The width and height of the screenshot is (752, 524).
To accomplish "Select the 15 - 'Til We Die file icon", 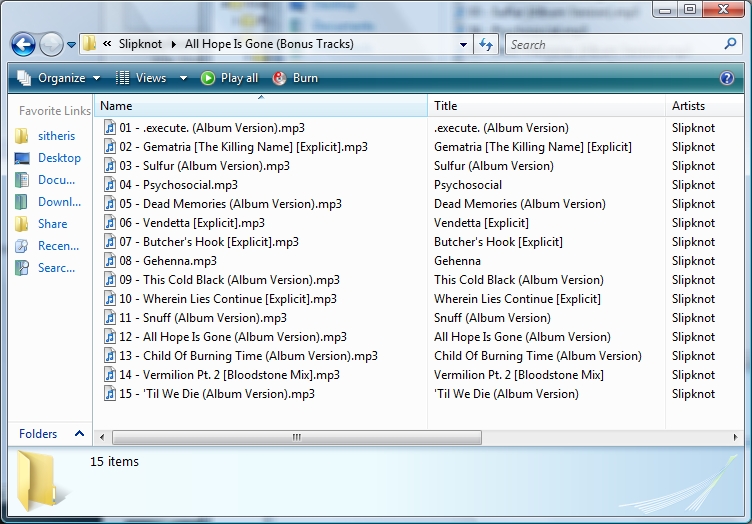I will 110,394.
